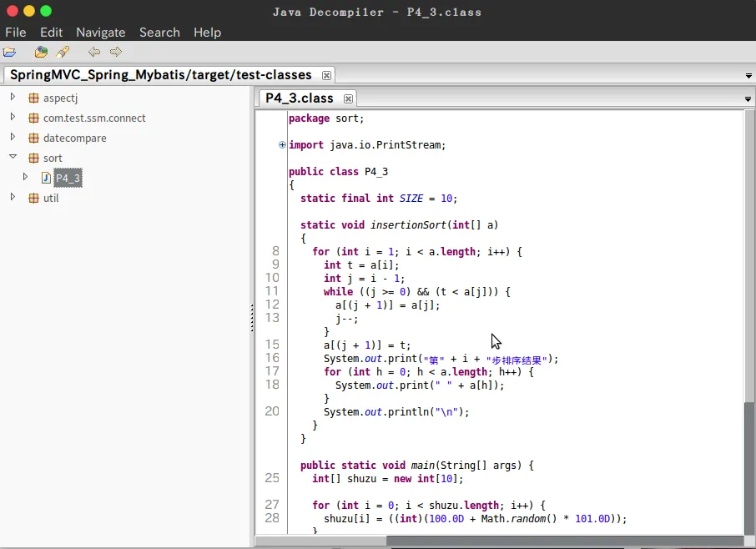Open the editor tab list dropdown arrow

point(748,98)
